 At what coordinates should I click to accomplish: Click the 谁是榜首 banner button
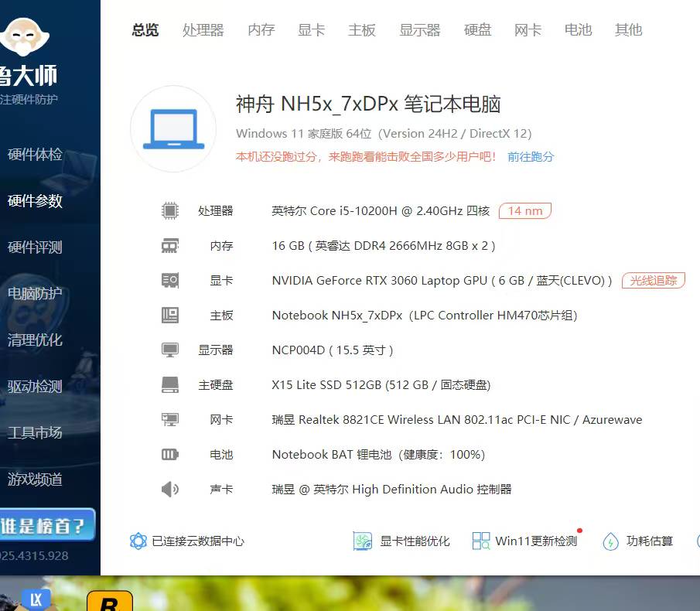pos(45,526)
